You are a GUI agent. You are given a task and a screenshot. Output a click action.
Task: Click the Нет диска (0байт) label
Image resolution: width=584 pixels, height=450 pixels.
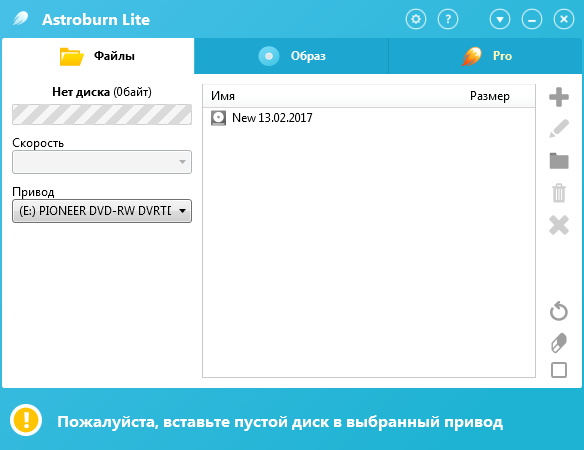pos(102,92)
